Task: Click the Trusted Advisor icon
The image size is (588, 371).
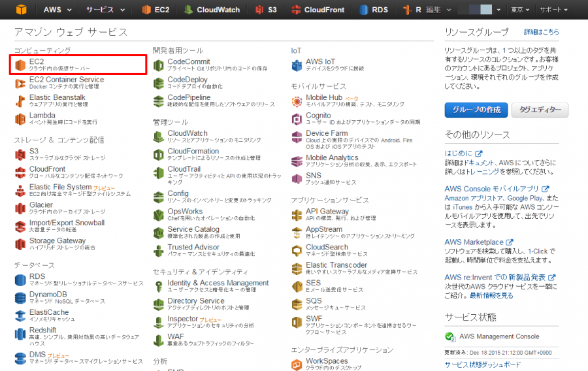Action: (159, 251)
